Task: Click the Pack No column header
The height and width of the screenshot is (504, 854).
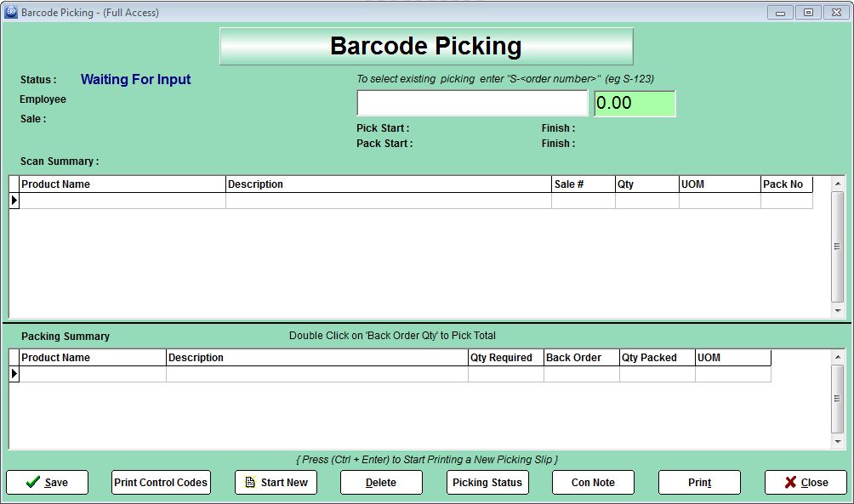Action: coord(786,184)
